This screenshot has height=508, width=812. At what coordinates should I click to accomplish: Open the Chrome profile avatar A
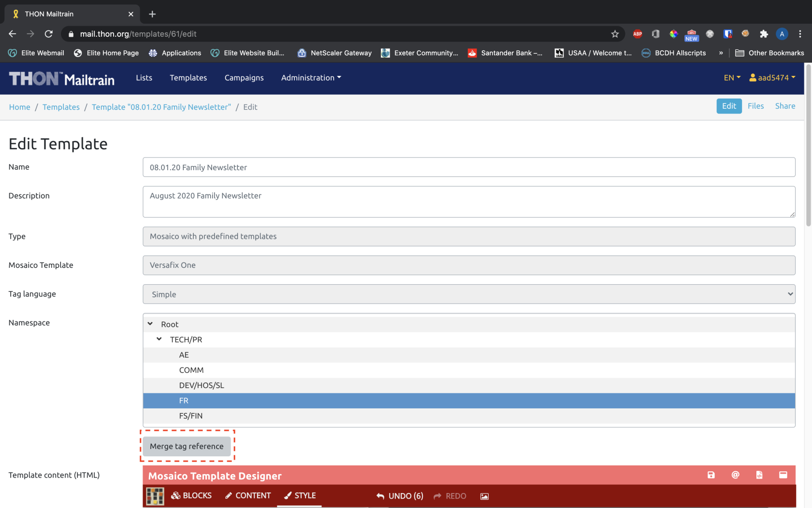point(782,34)
